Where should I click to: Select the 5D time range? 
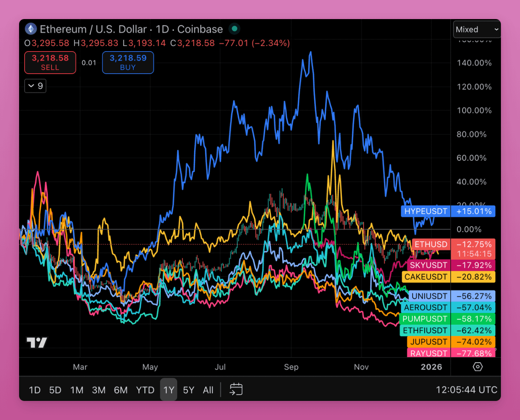pyautogui.click(x=55, y=390)
